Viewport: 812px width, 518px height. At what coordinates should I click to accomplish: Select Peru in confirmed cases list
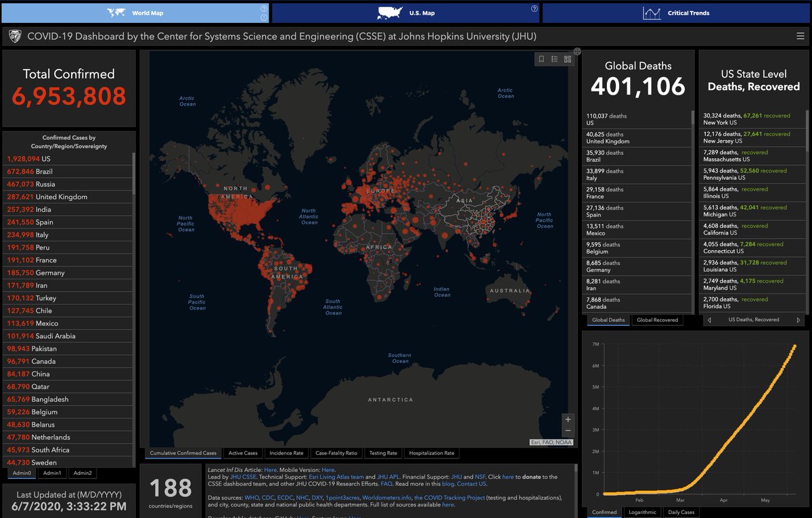(x=68, y=248)
